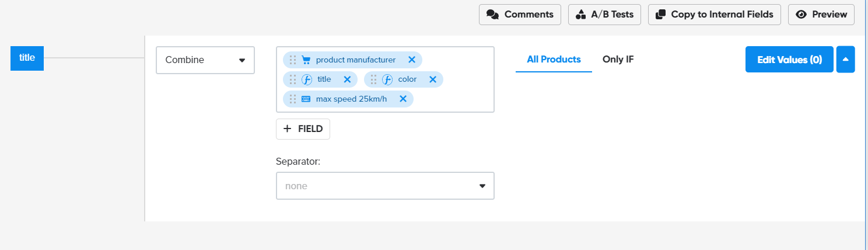Collapse the rule with the blue arrow button
Screen dimensions: 868x250
click(845, 60)
